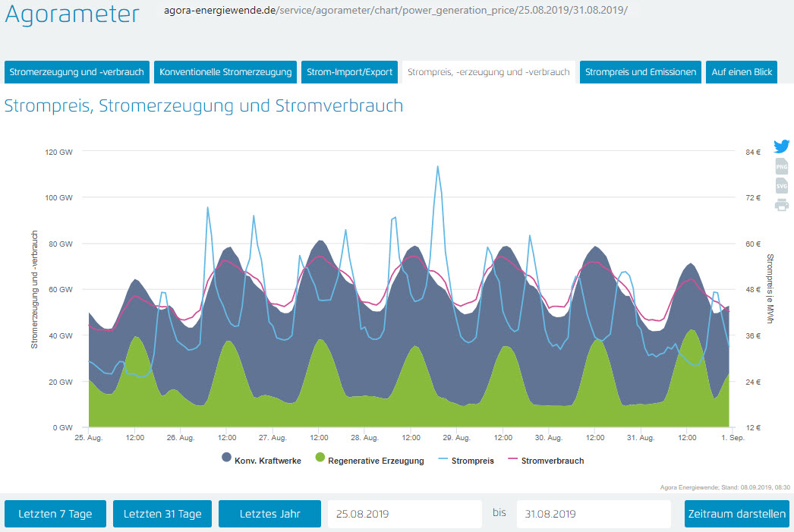The image size is (794, 532).
Task: Download chart as SVG icon
Action: [781, 186]
